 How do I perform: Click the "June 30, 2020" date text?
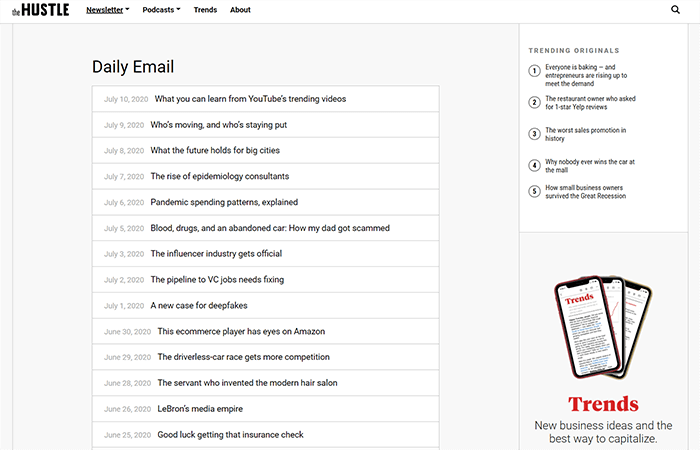pyautogui.click(x=127, y=332)
